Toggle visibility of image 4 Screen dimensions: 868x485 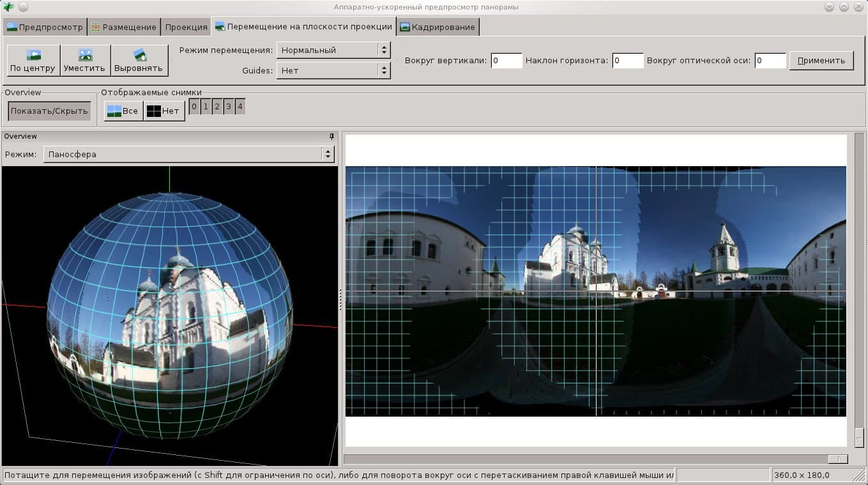click(240, 107)
